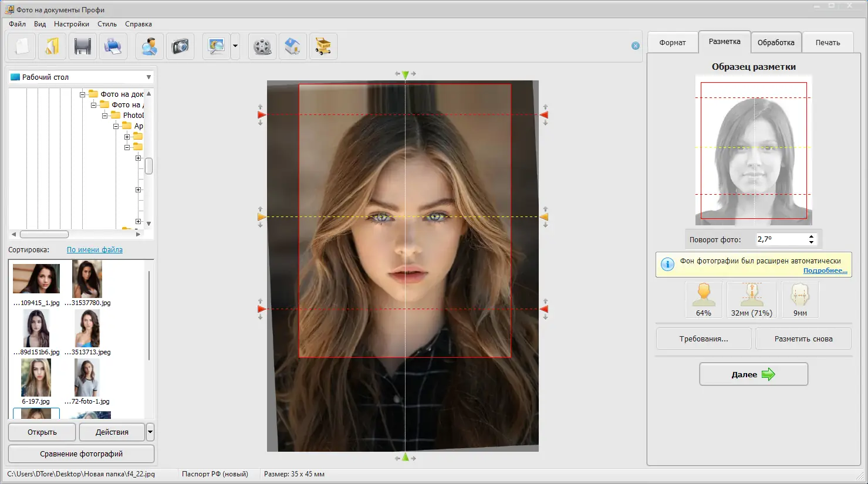Click the Разметить снова button

(803, 339)
